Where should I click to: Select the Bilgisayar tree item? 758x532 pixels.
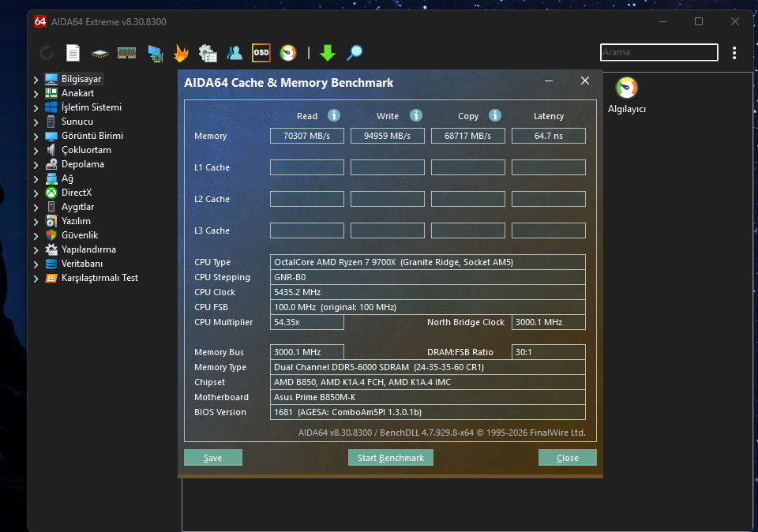click(x=81, y=79)
